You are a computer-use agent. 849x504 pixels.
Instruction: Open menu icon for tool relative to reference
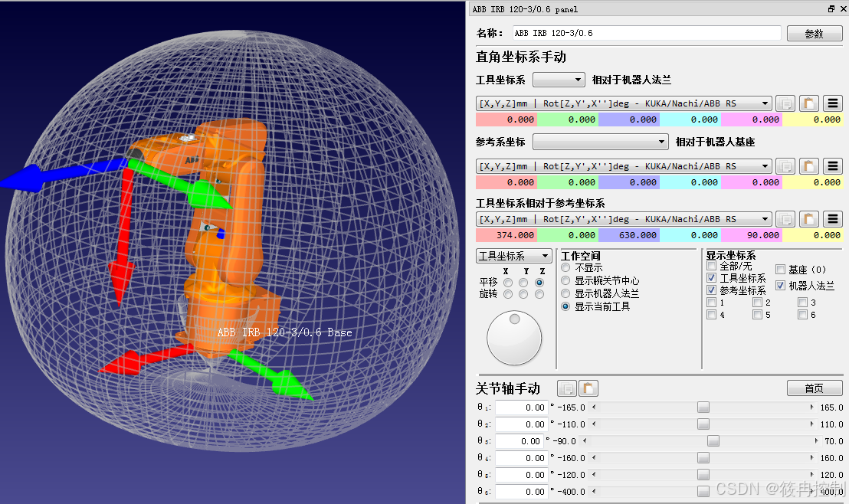coord(833,219)
